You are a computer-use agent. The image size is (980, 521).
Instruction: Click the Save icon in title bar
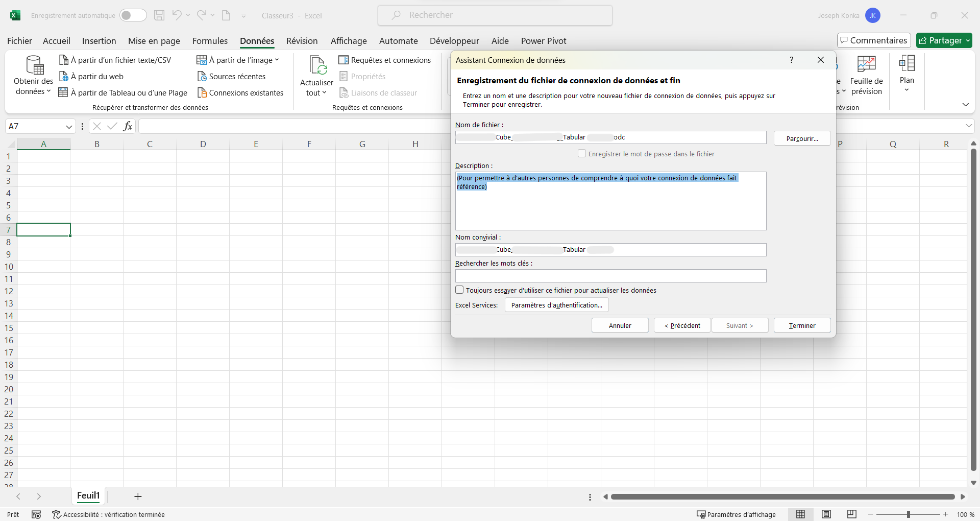pos(159,15)
